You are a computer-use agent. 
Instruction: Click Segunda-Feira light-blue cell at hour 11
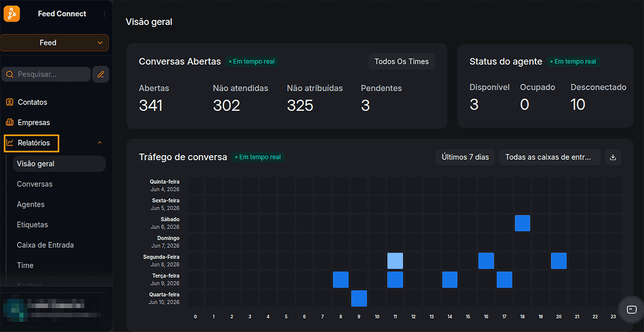[x=395, y=261]
